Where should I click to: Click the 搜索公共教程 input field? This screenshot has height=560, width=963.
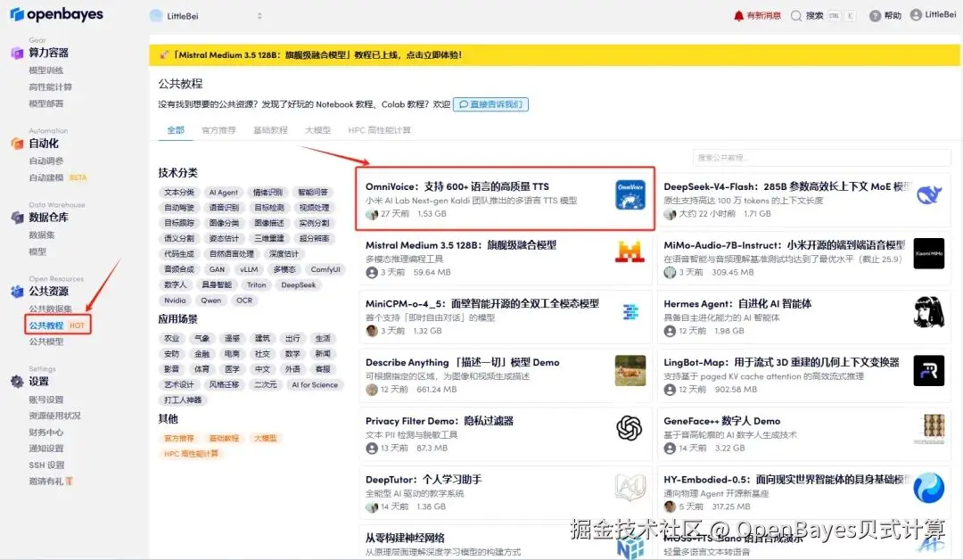tap(821, 158)
